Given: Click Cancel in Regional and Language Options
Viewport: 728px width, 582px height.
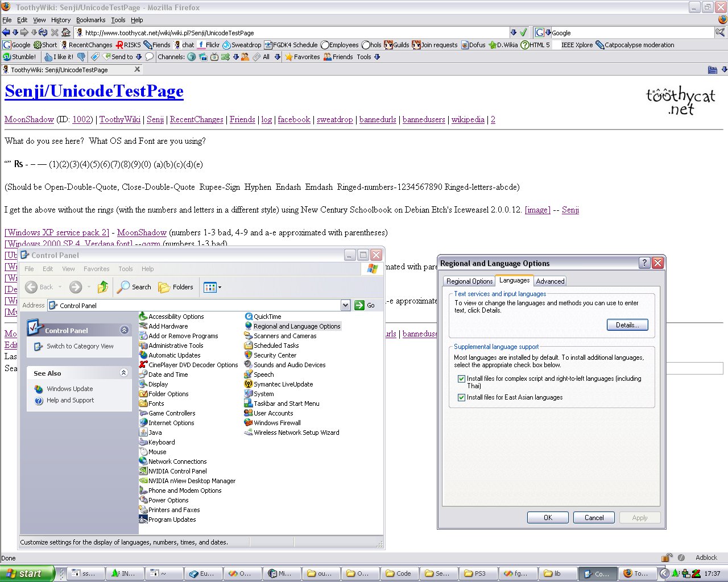Looking at the screenshot, I should pos(594,517).
